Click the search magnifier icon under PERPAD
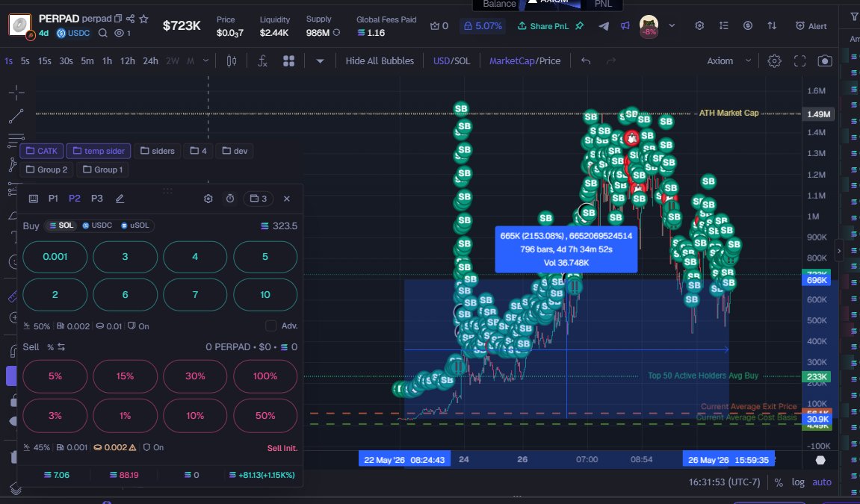Image resolution: width=860 pixels, height=504 pixels. (102, 33)
